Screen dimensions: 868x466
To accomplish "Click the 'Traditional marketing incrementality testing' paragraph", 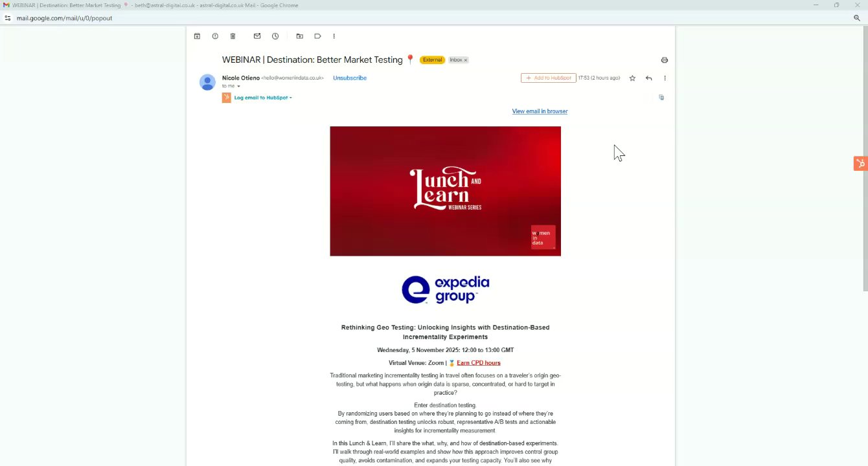I will pos(445,384).
